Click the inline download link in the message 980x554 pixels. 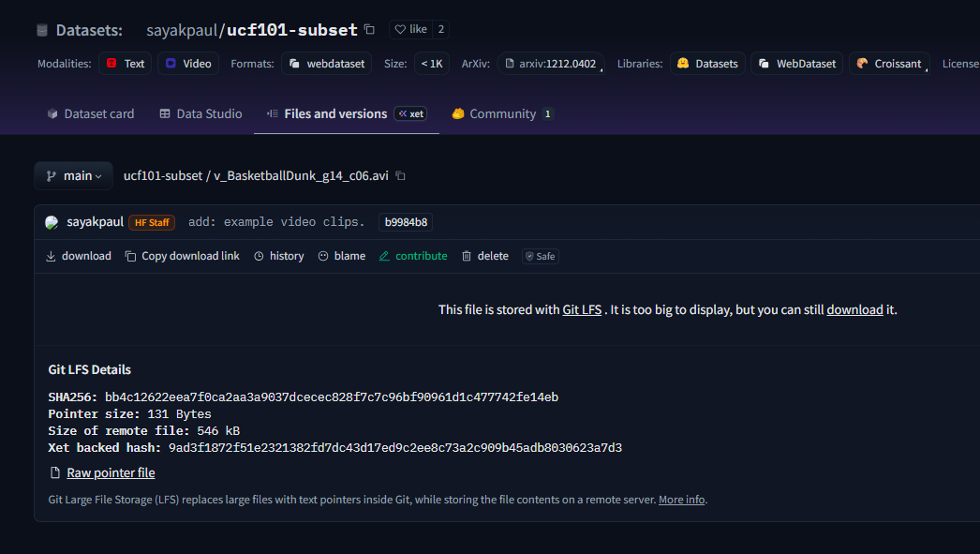(854, 309)
